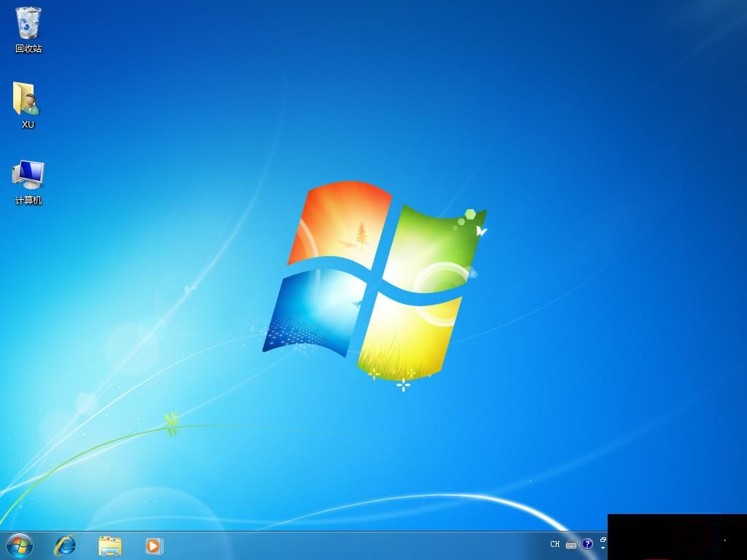The width and height of the screenshot is (747, 560).
Task: Select the Computer (计算机) desktop icon
Action: pyautogui.click(x=28, y=175)
